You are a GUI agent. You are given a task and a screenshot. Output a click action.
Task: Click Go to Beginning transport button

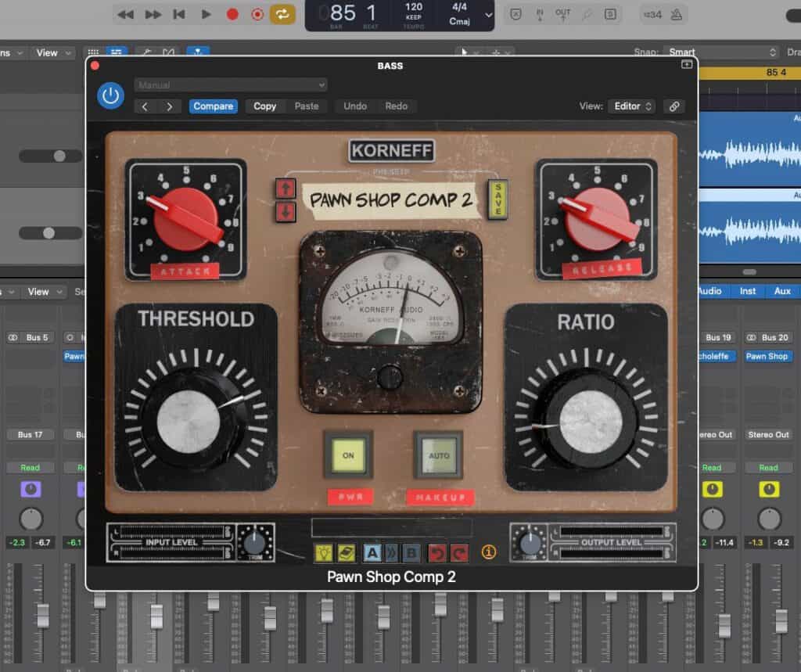pyautogui.click(x=179, y=14)
